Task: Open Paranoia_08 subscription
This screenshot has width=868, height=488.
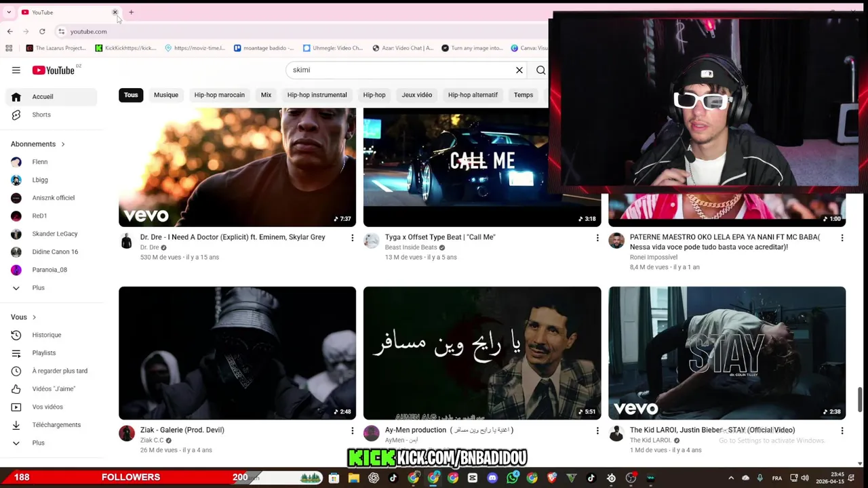Action: click(52, 270)
